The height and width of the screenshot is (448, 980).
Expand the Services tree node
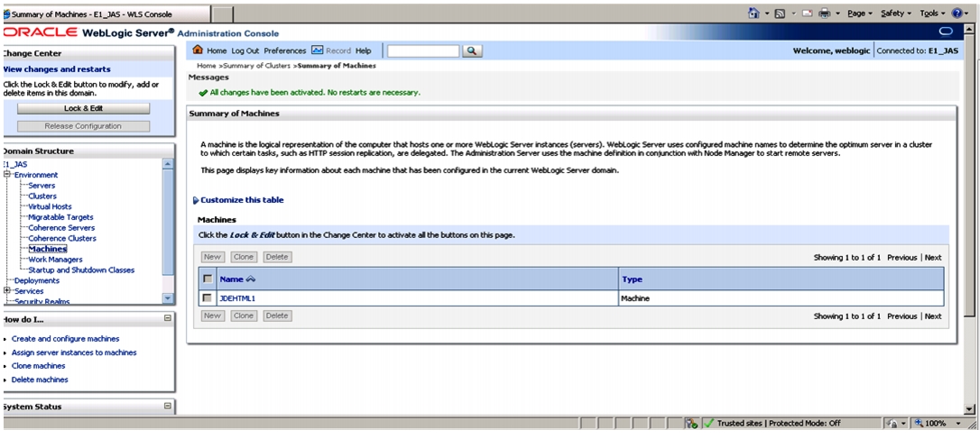point(7,291)
